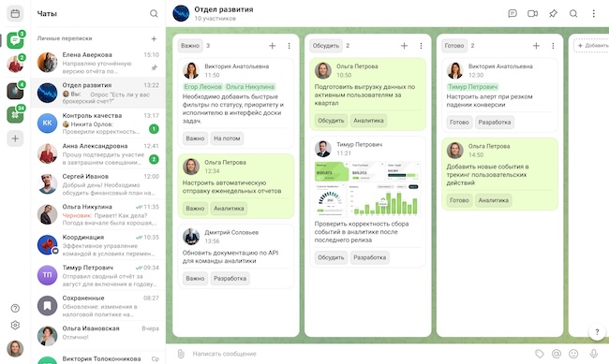This screenshot has width=609, height=364.
Task: Click the Егор Леонов mention tag
Action: click(x=202, y=87)
